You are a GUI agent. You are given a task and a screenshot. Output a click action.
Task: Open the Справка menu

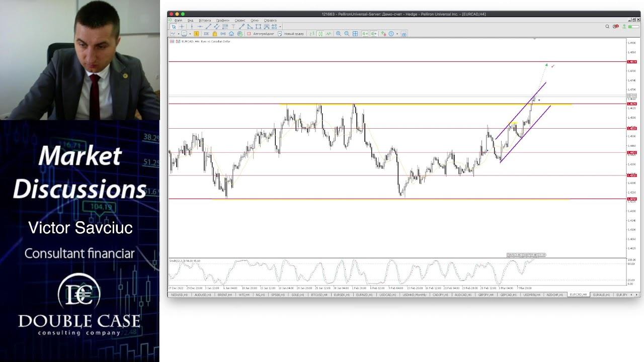coord(270,20)
